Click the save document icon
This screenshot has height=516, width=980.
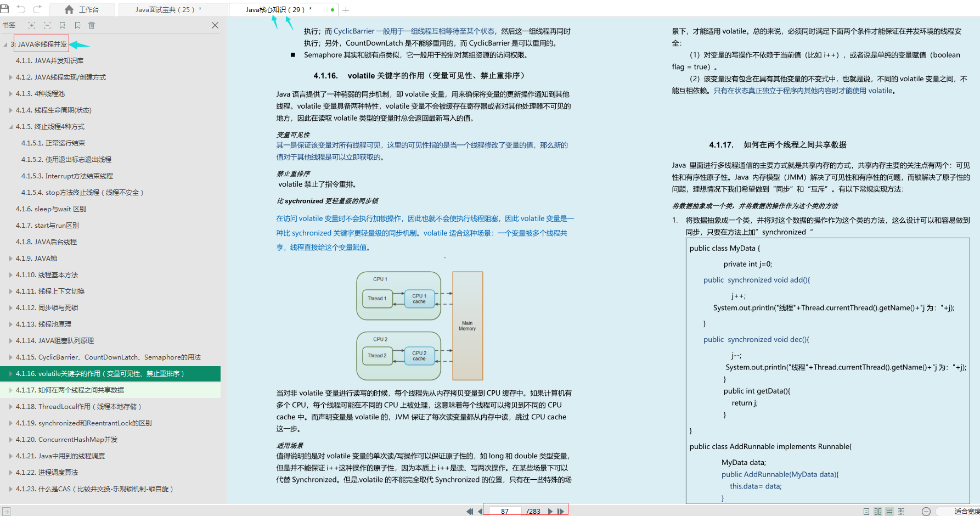[x=5, y=9]
